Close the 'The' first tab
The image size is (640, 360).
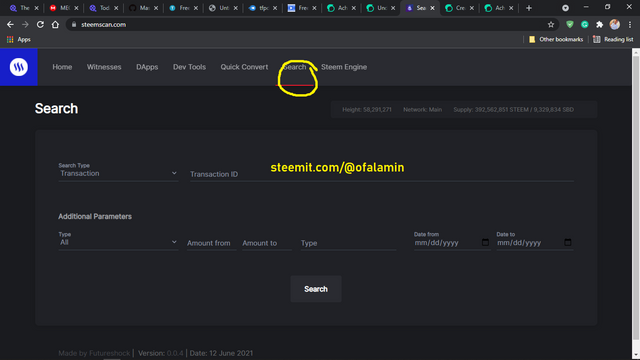pos(36,8)
